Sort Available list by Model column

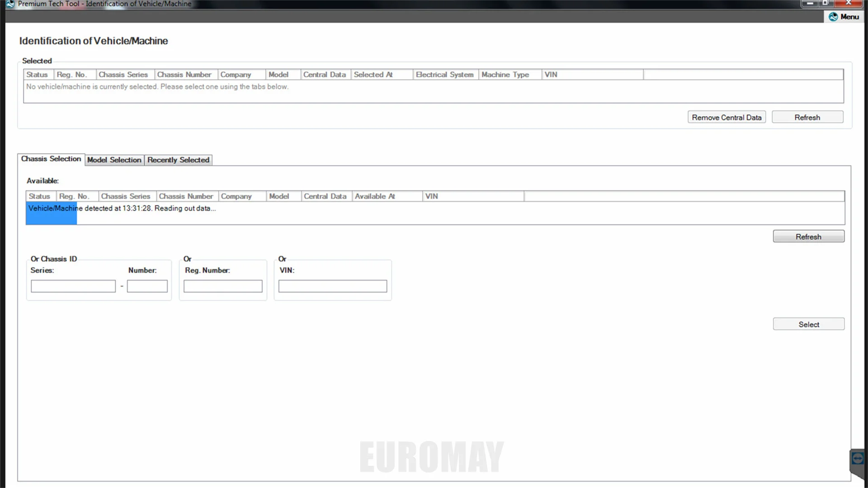[x=283, y=196]
